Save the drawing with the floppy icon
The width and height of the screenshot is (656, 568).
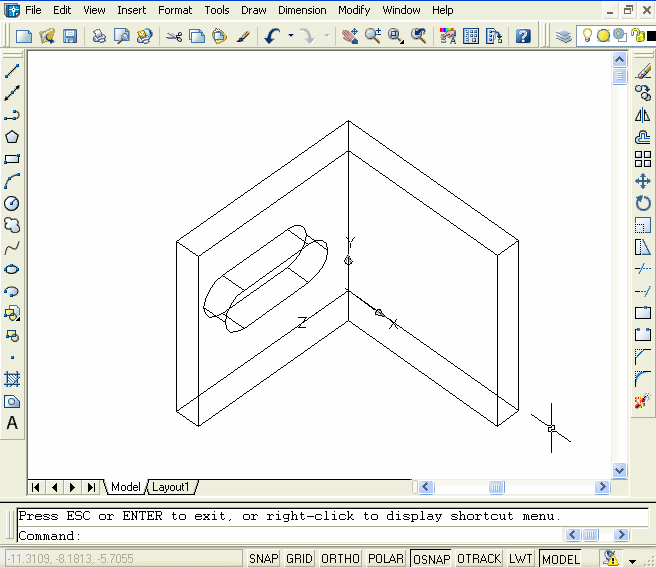pos(70,36)
